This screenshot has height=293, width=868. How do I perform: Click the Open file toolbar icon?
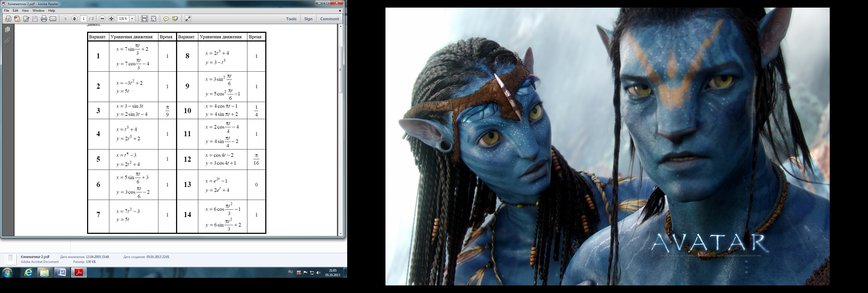8,19
